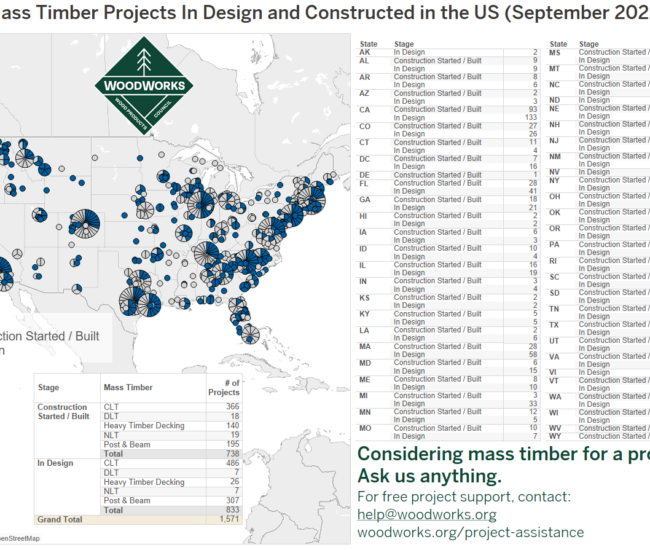Open the woodworks.org/project-assistance link
This screenshot has width=650, height=550.
tap(471, 532)
